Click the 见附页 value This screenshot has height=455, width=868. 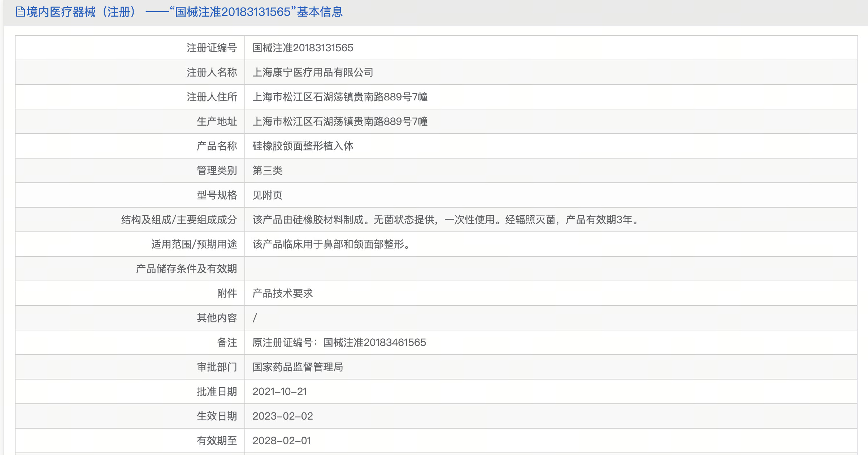(x=267, y=195)
